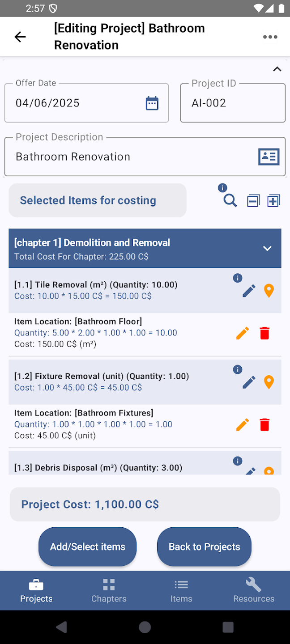
Task: Click the info icon above the search icon
Action: pos(222,188)
